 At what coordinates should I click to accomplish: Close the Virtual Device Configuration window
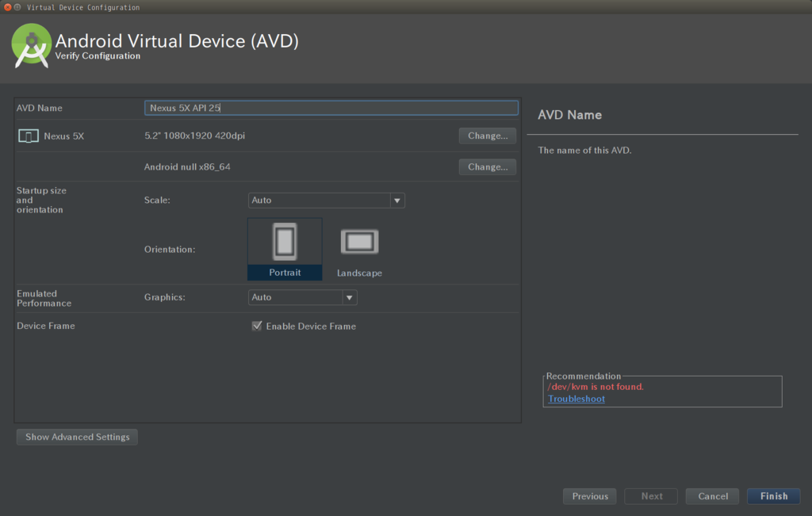[x=7, y=7]
